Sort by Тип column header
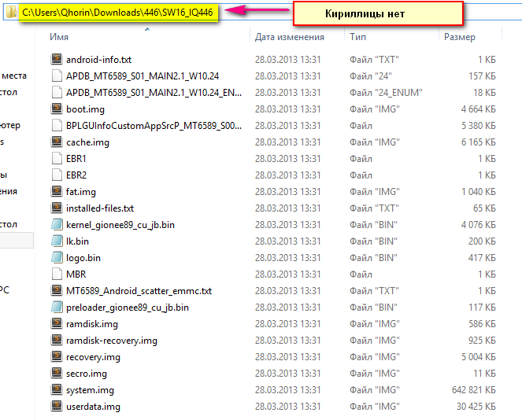This screenshot has width=522, height=420. click(x=357, y=37)
